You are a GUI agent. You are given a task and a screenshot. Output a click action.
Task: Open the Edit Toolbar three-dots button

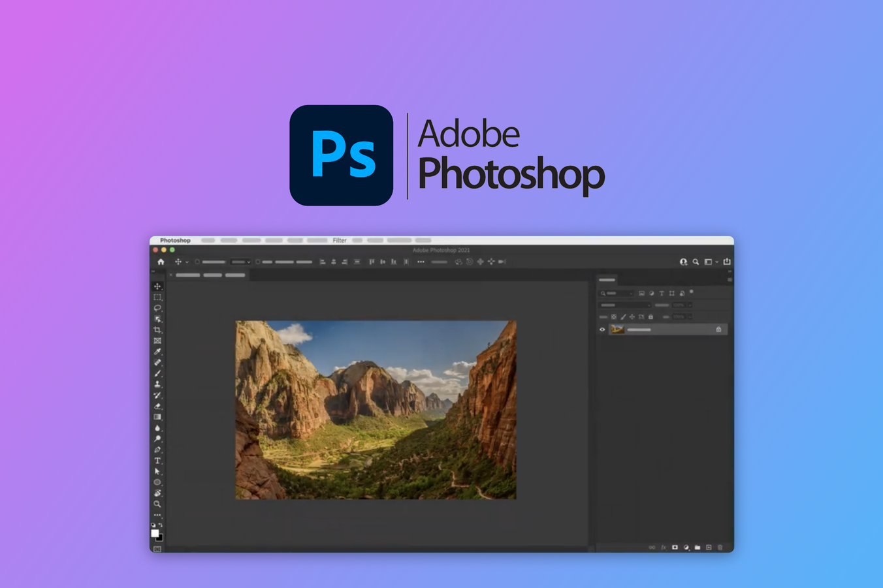point(157,515)
